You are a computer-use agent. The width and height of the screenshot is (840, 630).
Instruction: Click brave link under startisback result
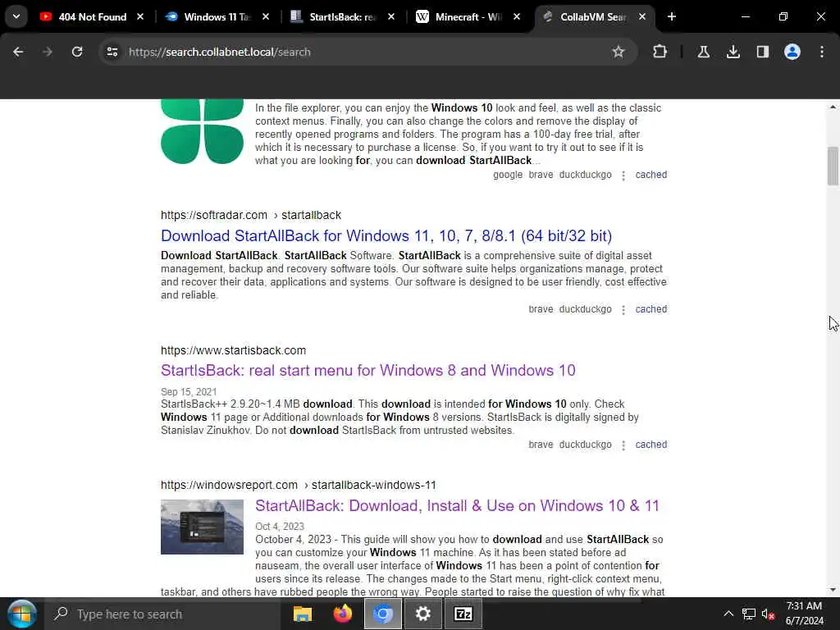[541, 445]
